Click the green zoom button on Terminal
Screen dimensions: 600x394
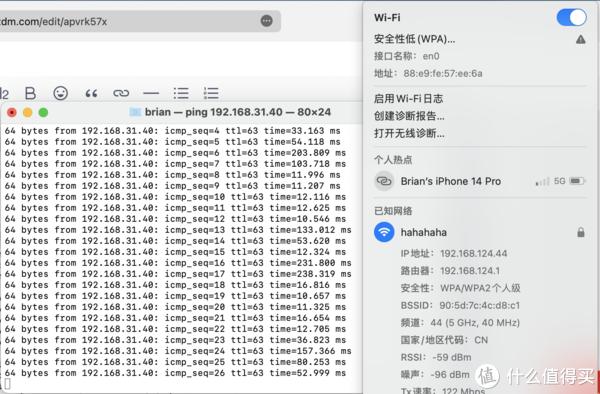(x=43, y=112)
